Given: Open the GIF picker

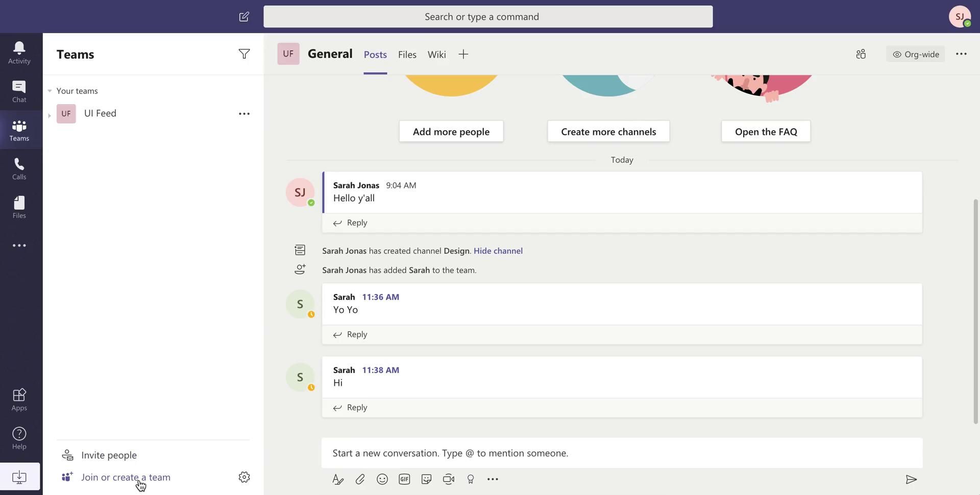Looking at the screenshot, I should [404, 479].
